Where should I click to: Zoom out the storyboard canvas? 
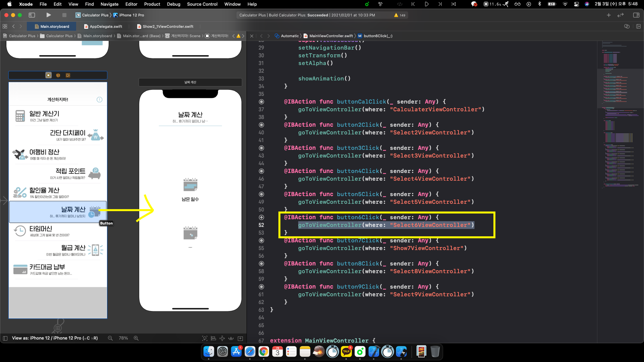(x=110, y=338)
